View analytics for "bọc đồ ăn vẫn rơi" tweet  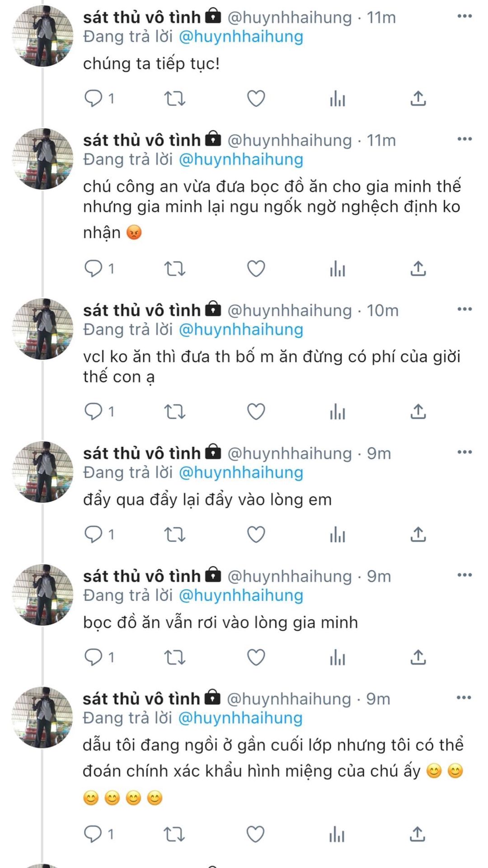click(337, 657)
